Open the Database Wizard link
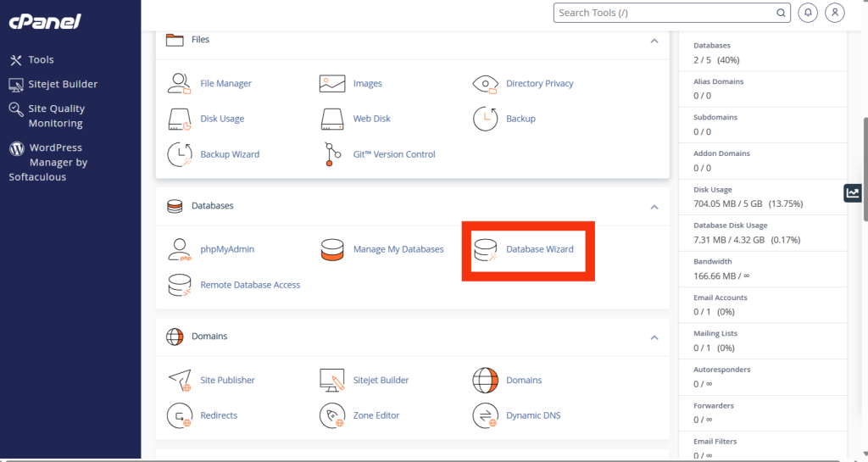The width and height of the screenshot is (868, 462). click(539, 249)
